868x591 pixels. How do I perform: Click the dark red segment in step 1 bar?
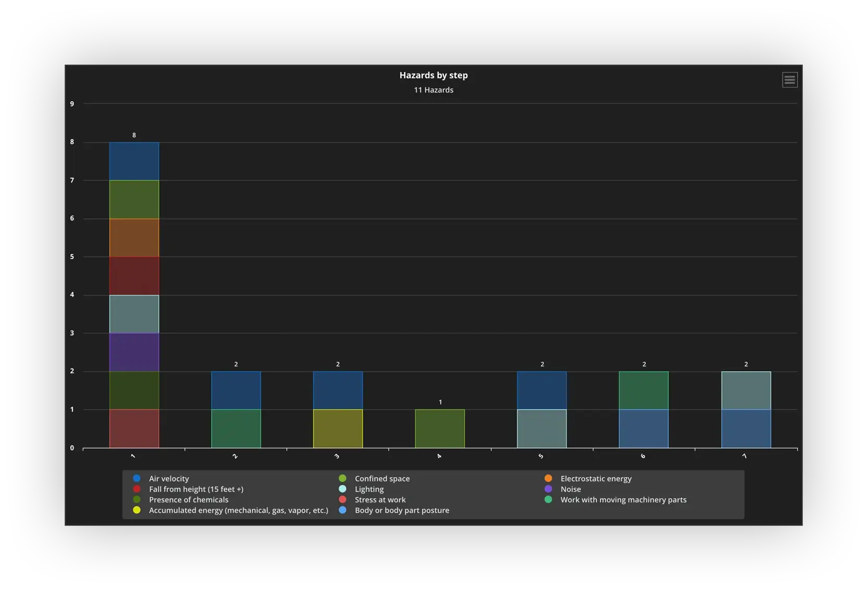pyautogui.click(x=134, y=276)
